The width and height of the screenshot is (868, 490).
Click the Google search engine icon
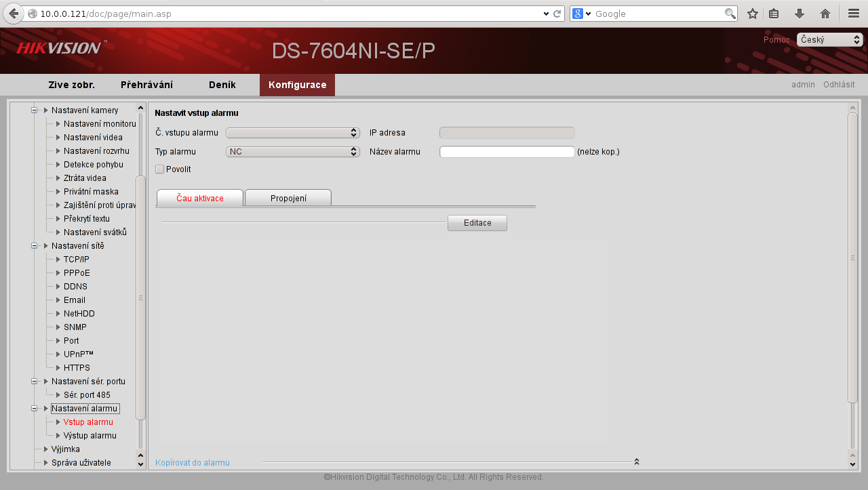tap(578, 14)
